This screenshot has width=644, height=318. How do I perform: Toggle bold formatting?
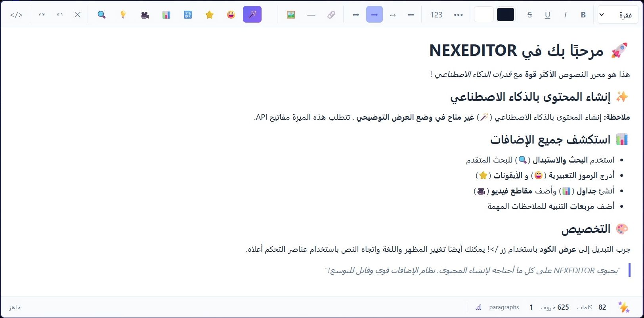click(x=583, y=15)
